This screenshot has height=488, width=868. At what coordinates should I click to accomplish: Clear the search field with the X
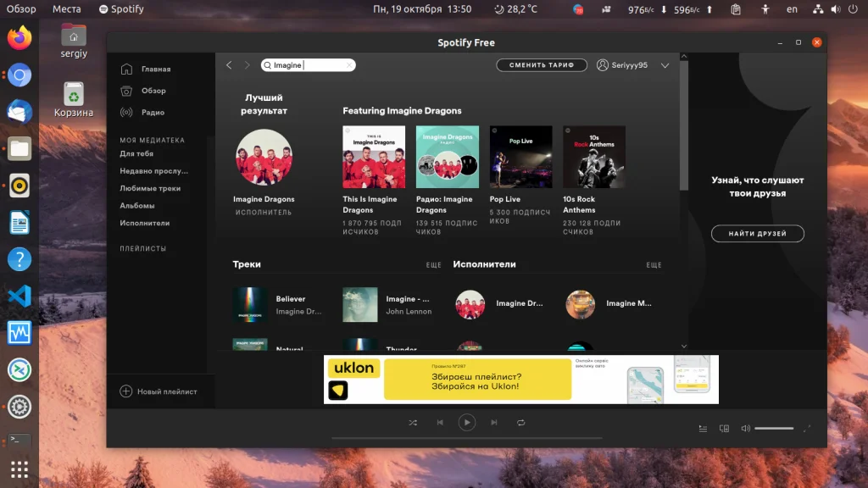[x=348, y=65]
